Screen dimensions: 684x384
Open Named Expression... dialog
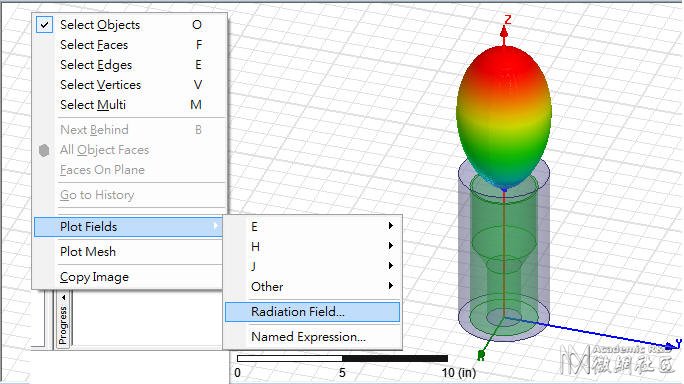click(x=312, y=337)
